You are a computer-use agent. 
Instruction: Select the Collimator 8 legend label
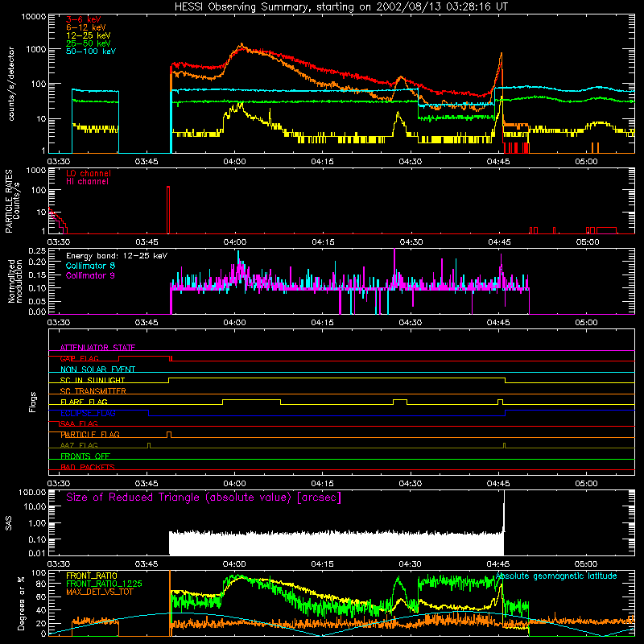[90, 266]
